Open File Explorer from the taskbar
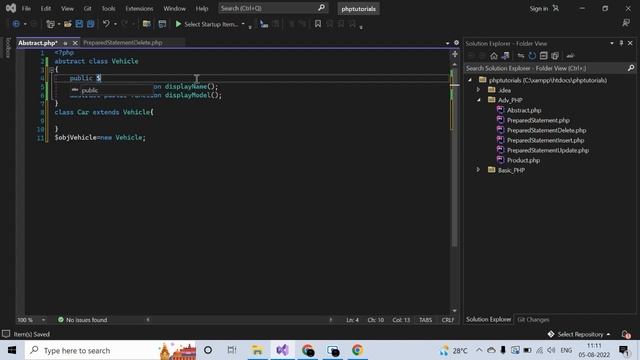This screenshot has height=360, width=640. click(257, 350)
